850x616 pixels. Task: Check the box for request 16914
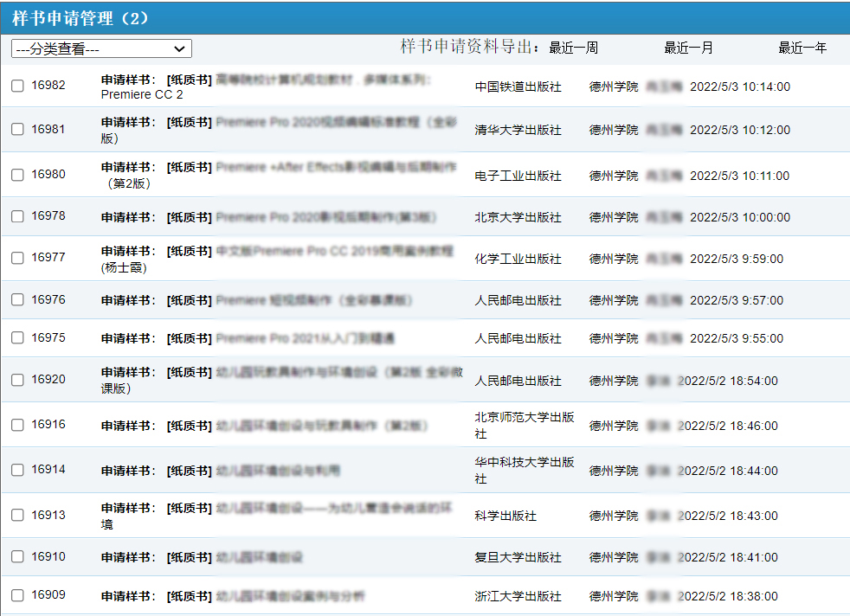[17, 470]
